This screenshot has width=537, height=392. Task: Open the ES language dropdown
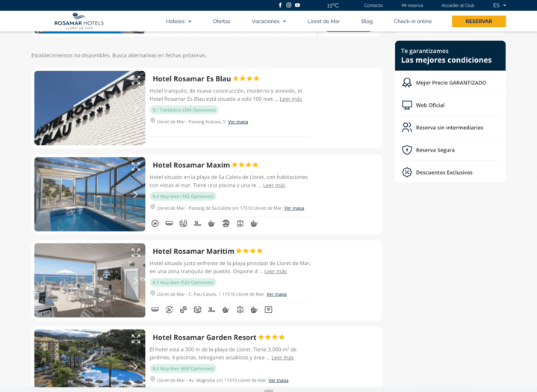tap(500, 5)
